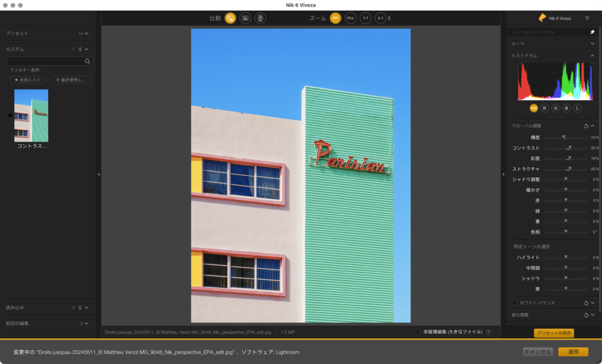Screen dimensions: 602x364
Task: Click the キャンセル button
Action: (x=538, y=352)
